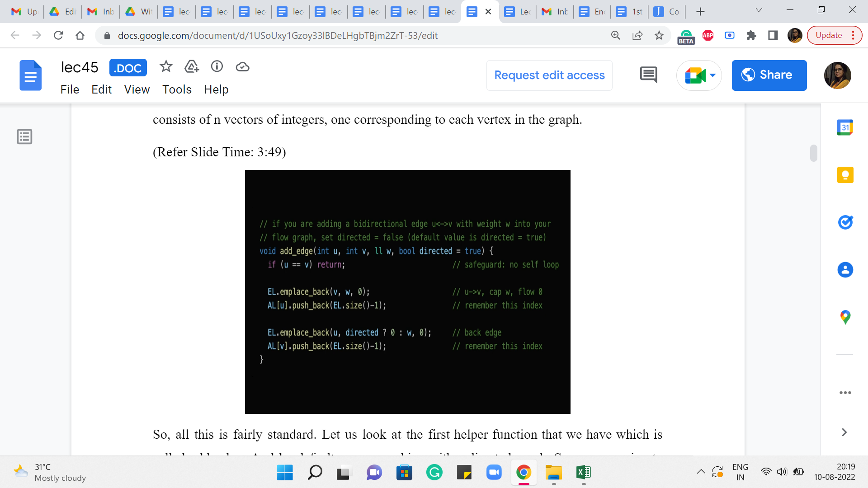Expand Google Meet dropdown arrow
The width and height of the screenshot is (868, 488).
click(x=713, y=75)
